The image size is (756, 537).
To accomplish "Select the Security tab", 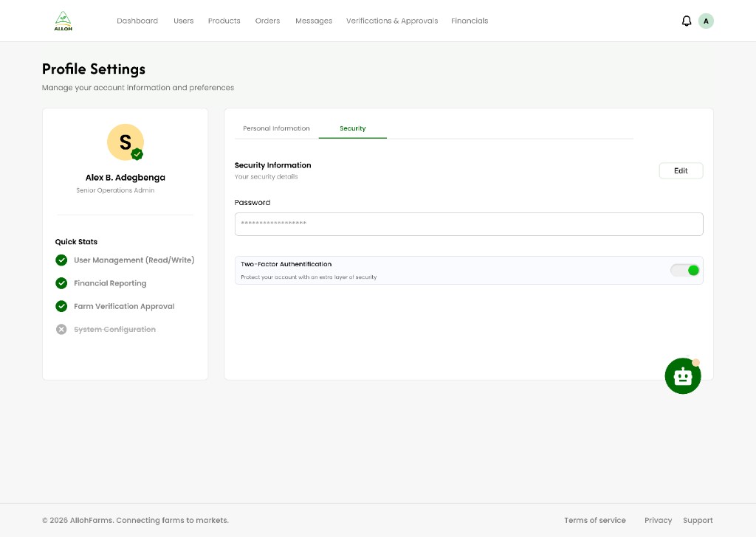I will 352,128.
